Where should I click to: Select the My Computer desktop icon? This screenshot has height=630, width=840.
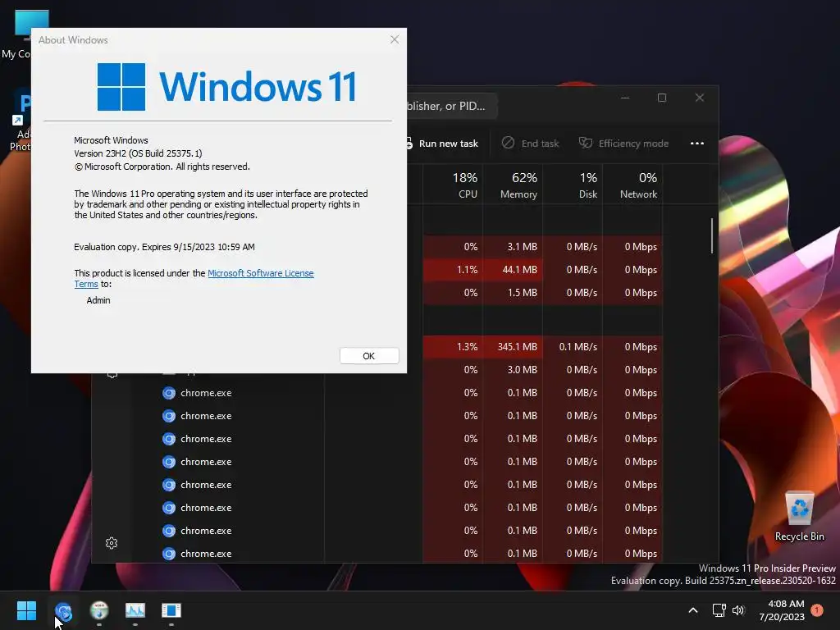[16, 34]
